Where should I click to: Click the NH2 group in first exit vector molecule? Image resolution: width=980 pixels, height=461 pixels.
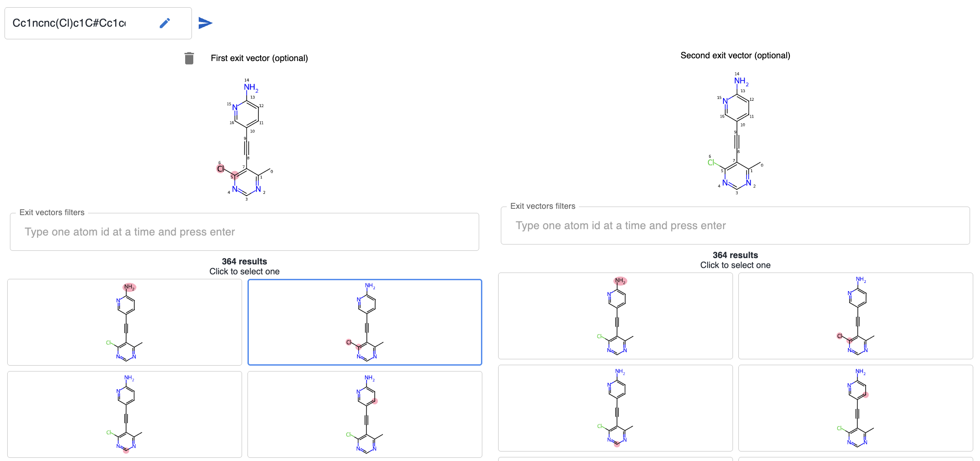pos(251,87)
